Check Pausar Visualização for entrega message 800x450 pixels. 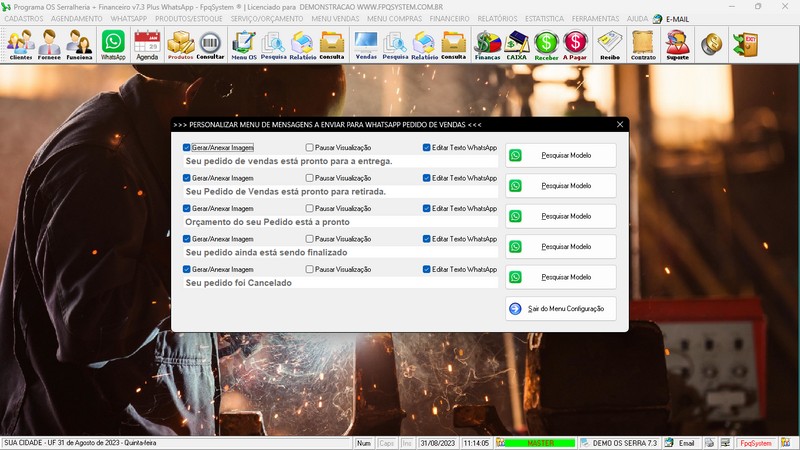pos(309,147)
